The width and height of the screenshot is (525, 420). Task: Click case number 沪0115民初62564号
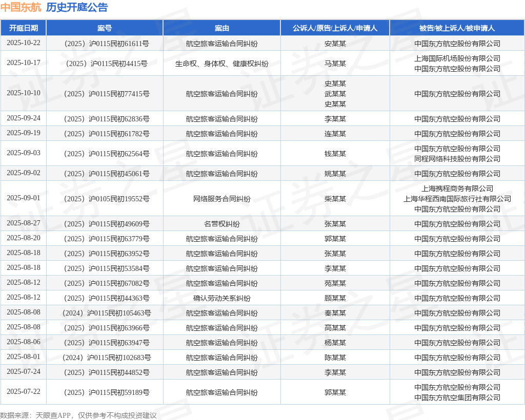tap(107, 154)
